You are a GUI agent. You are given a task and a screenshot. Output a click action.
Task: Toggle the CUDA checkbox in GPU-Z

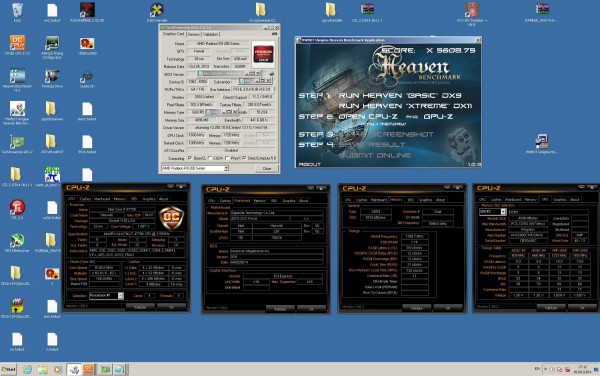(210, 158)
